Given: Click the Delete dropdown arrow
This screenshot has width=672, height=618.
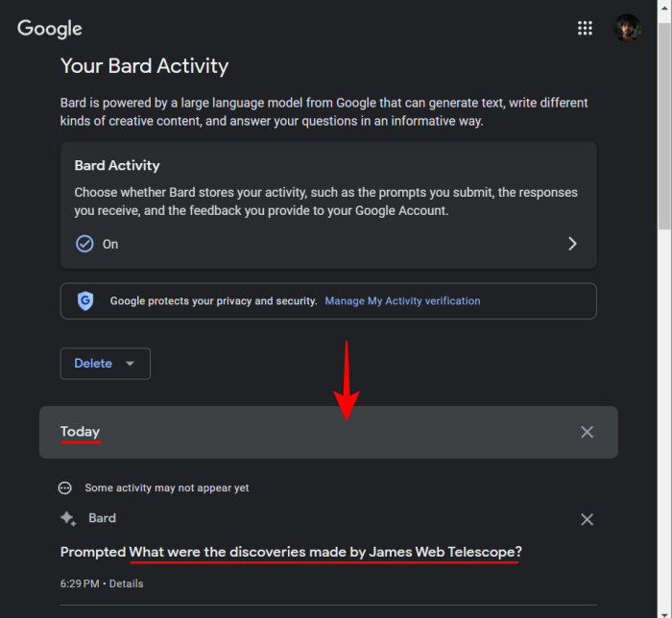Looking at the screenshot, I should click(x=130, y=364).
